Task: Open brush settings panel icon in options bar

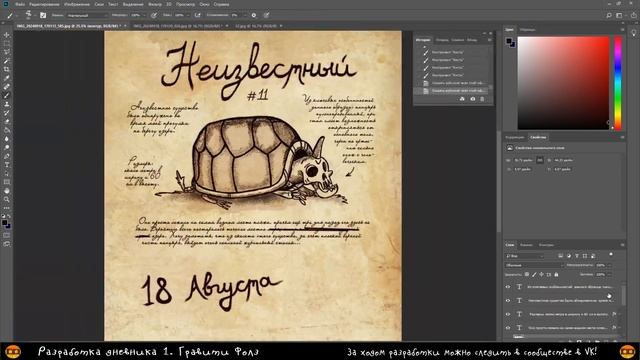Action: click(x=42, y=15)
